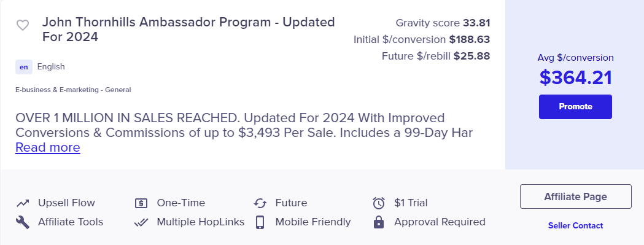Favorite the listing with the heart icon

tap(23, 26)
